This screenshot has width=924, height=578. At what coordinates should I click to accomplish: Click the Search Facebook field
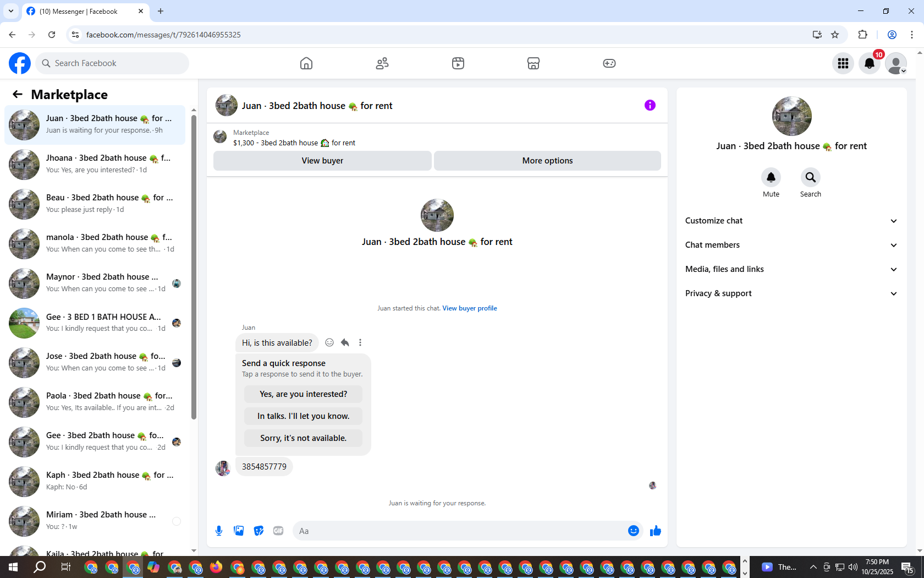pyautogui.click(x=112, y=63)
